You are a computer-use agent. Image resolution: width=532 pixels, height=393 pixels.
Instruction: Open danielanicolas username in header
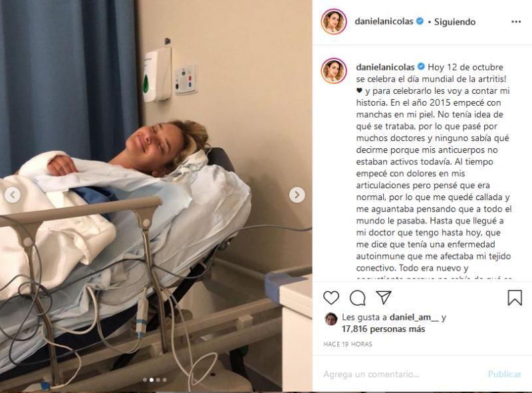pos(384,21)
